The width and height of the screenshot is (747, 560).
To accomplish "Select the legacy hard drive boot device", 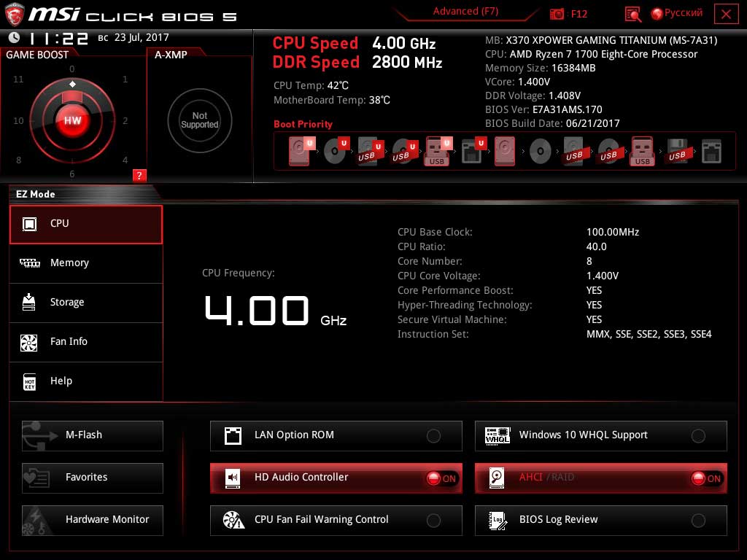I will pyautogui.click(x=505, y=151).
